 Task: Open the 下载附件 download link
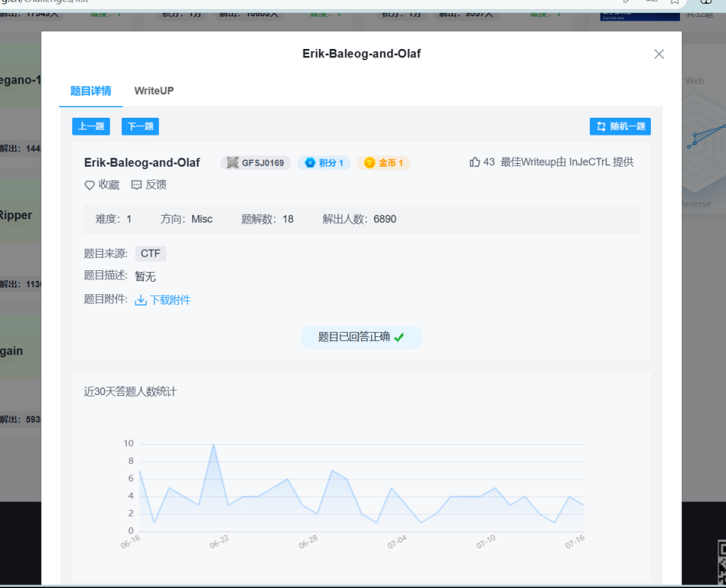coord(169,300)
